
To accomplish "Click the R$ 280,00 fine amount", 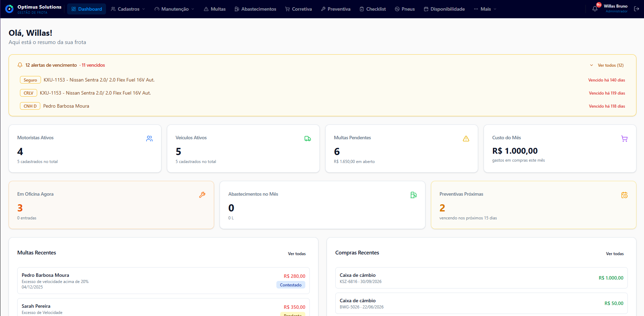I will pyautogui.click(x=295, y=276).
